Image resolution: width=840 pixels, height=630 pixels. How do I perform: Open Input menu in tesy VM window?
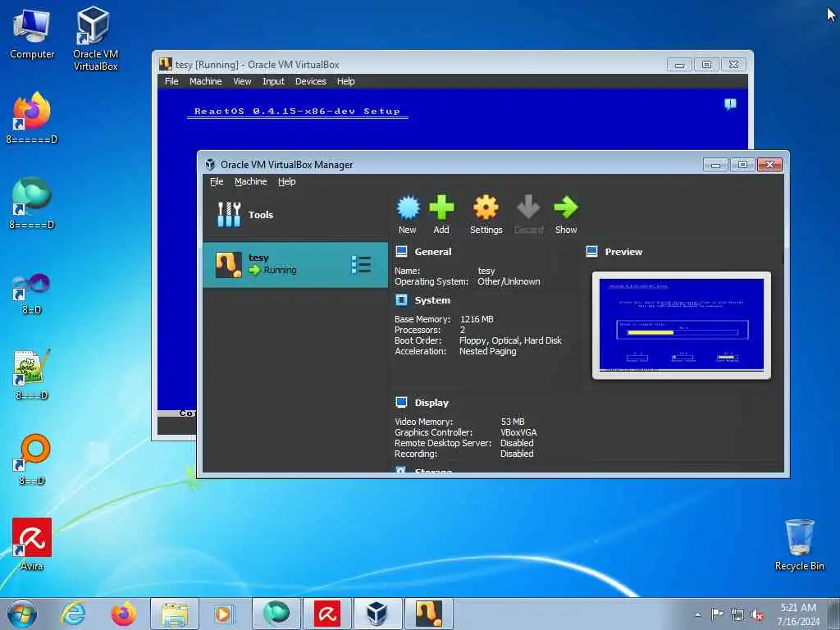point(273,81)
